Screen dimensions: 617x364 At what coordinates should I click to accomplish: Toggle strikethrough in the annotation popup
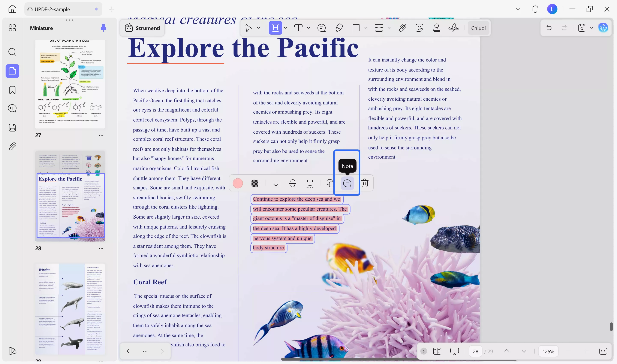click(292, 183)
